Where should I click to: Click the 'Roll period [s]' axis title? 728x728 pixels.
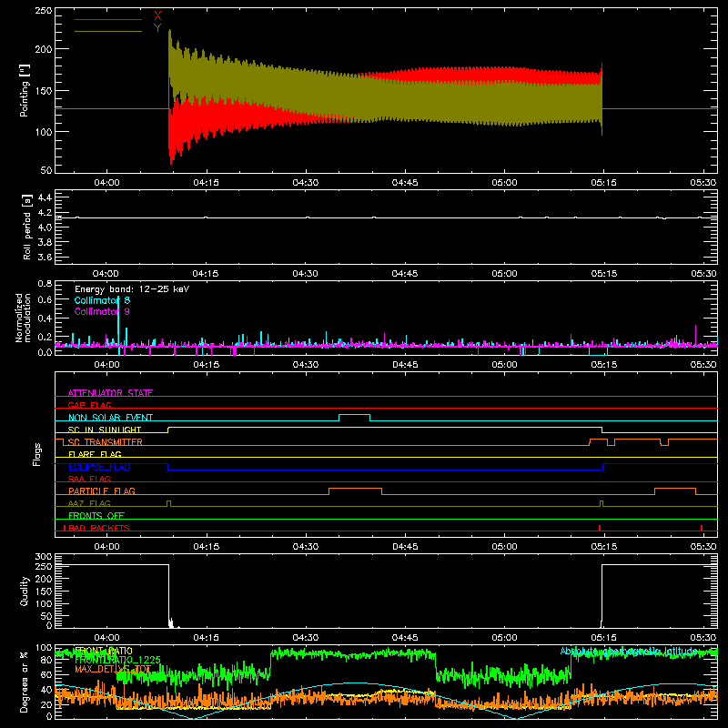(26, 227)
